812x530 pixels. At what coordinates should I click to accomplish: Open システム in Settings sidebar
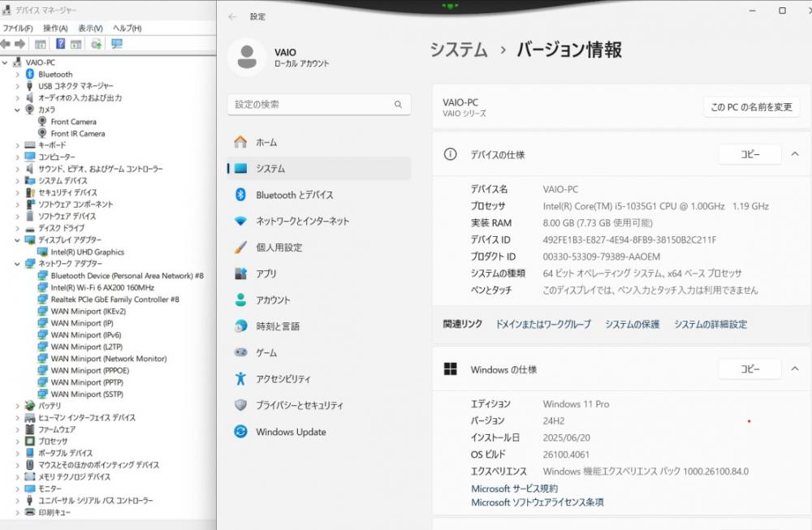[319, 168]
